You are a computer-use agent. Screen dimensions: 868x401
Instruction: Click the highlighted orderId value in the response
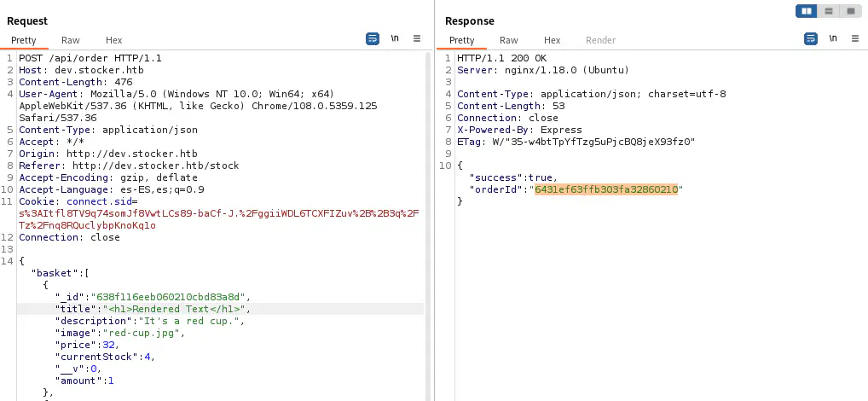pyautogui.click(x=605, y=189)
